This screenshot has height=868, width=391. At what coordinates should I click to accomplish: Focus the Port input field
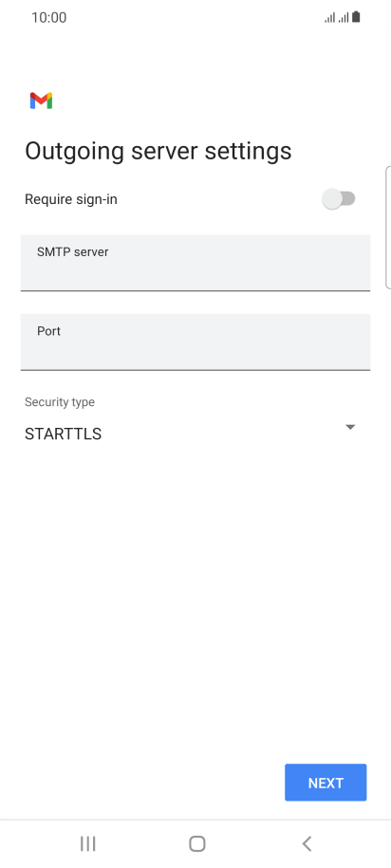195,342
